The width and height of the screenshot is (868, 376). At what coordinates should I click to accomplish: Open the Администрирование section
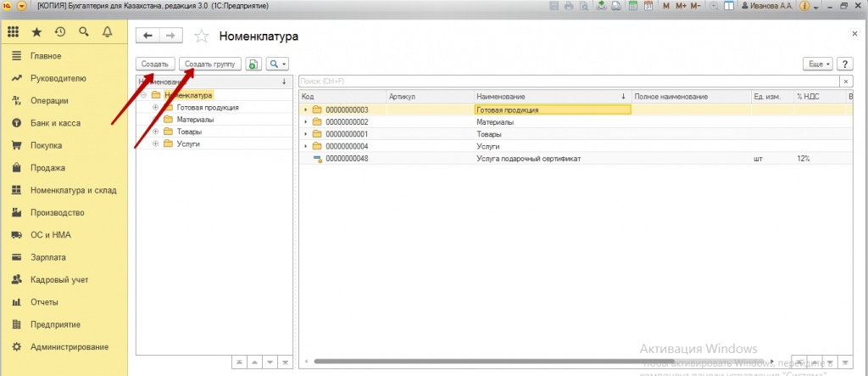tap(70, 347)
